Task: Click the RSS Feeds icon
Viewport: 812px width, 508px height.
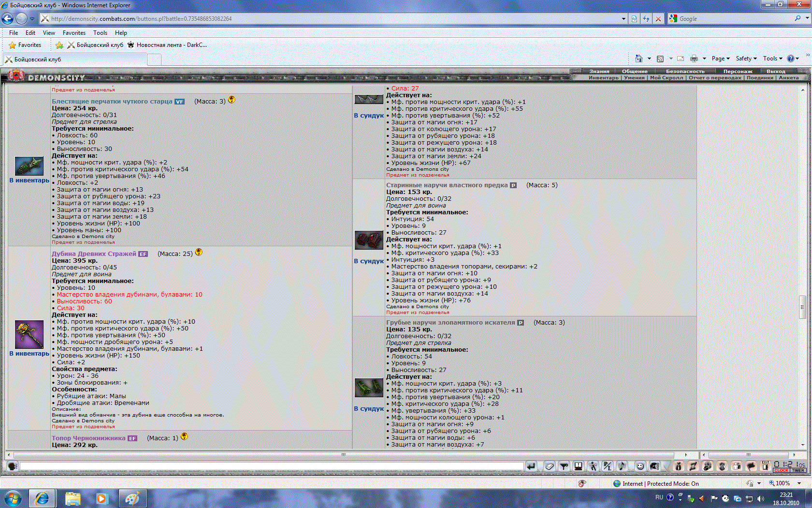Action: (660, 59)
